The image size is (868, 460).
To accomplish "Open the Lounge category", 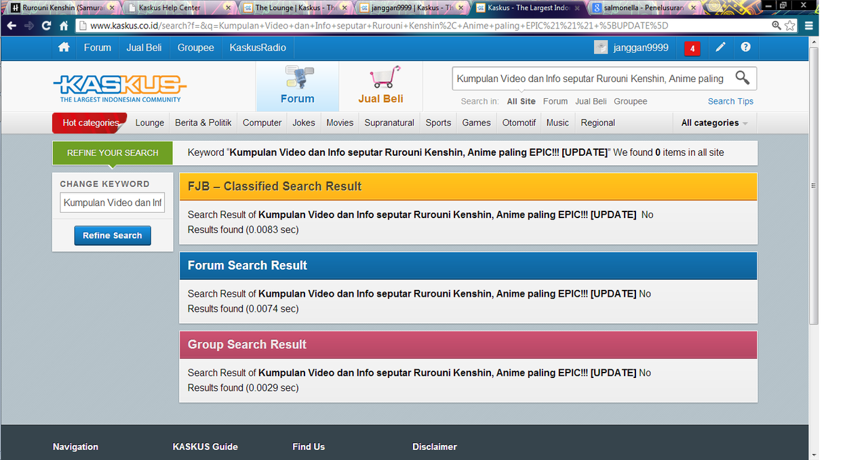I will (150, 123).
